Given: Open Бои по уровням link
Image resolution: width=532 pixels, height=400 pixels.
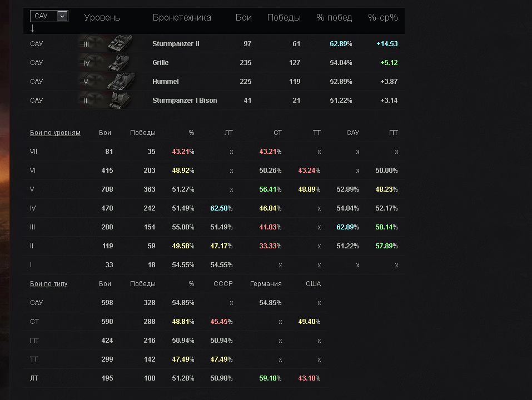Looking at the screenshot, I should point(55,133).
